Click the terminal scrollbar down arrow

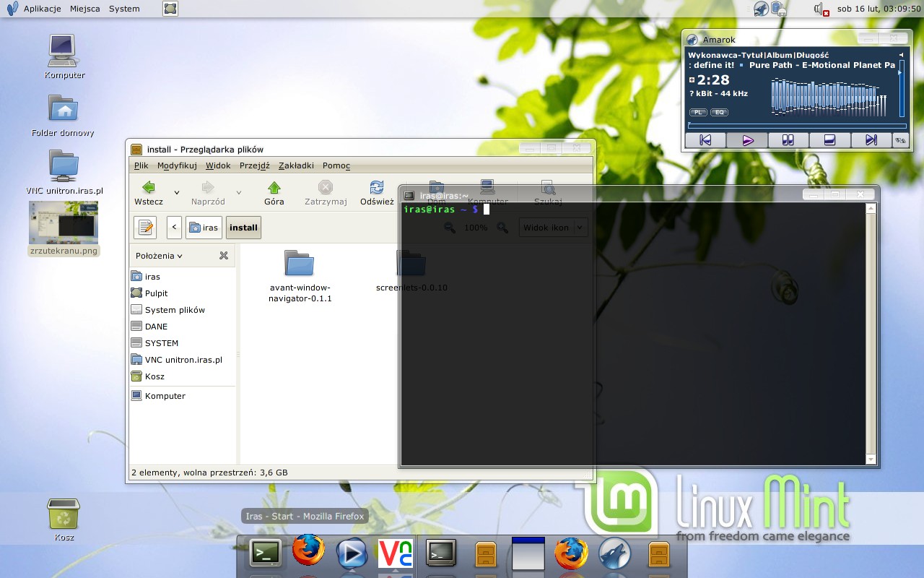tap(871, 460)
